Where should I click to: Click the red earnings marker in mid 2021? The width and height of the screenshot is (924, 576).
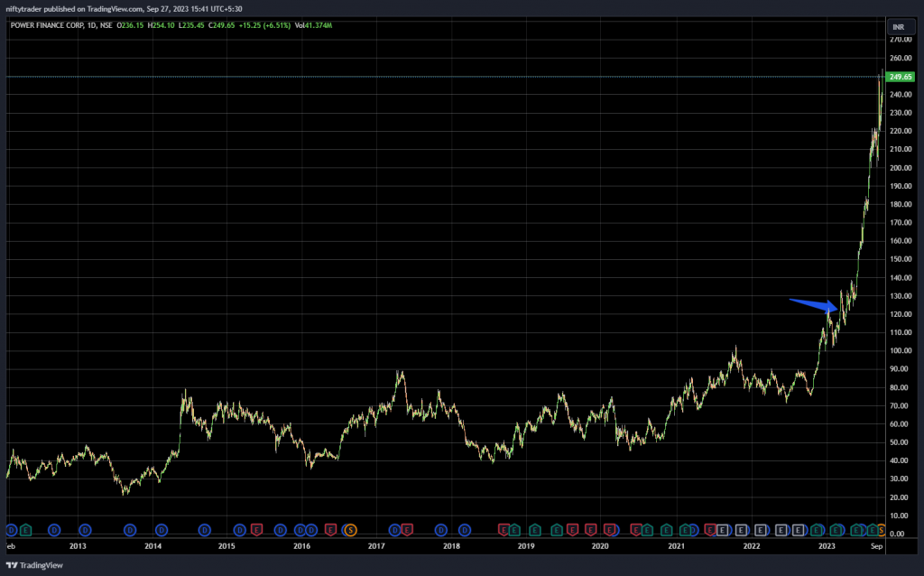point(710,530)
